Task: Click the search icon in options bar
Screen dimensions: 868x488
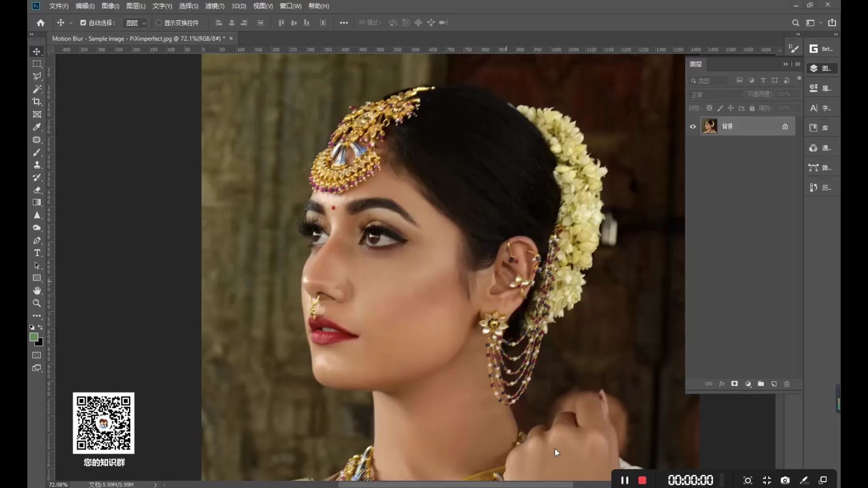Action: 795,23
